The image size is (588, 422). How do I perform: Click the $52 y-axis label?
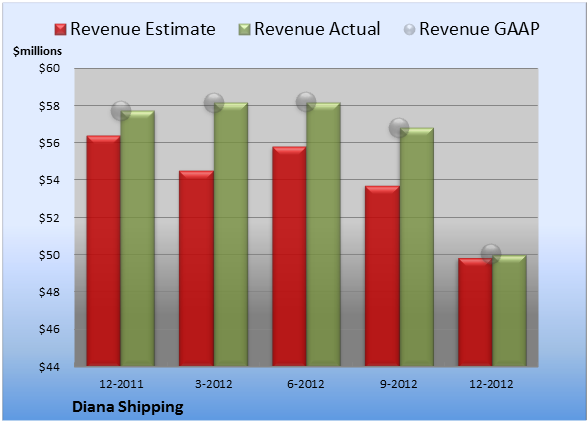pos(49,218)
